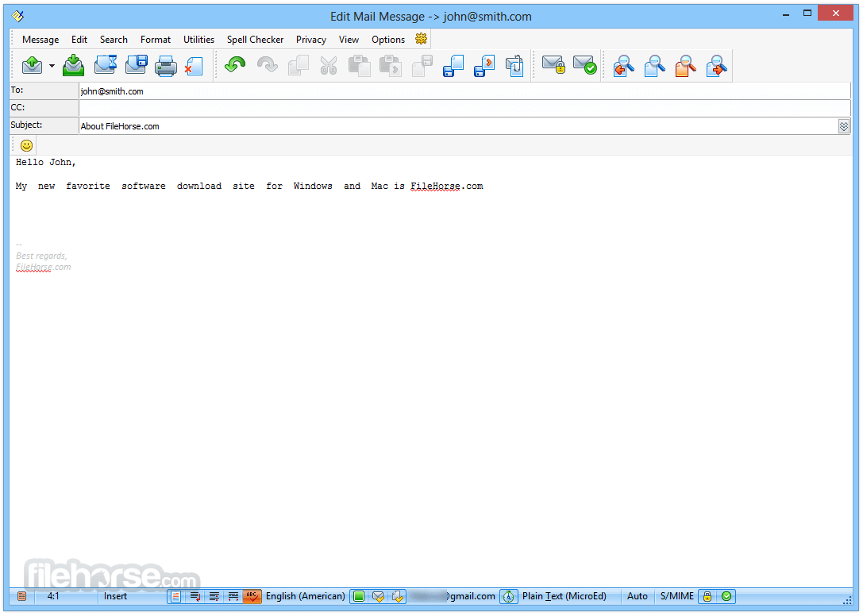This screenshot has height=616, width=863.
Task: Toggle the auto-wrap status bar icon
Action: [x=195, y=596]
